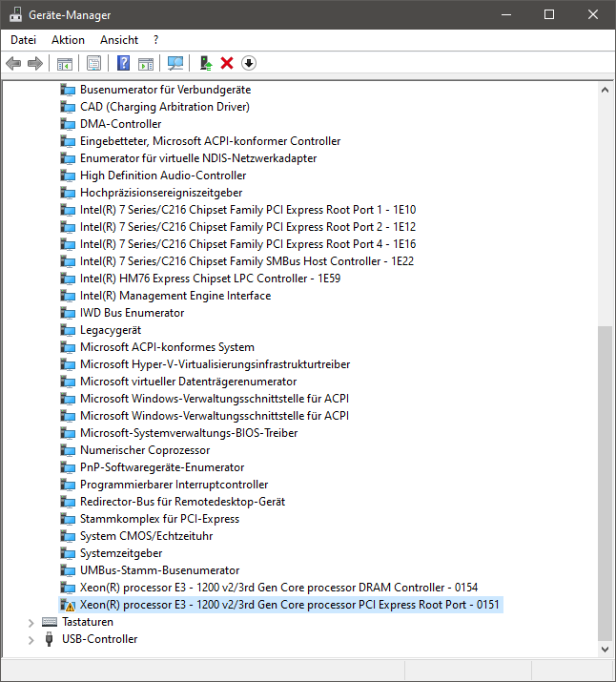Open the Properties toolbar icon
Screen dimensions: 616x682
pyautogui.click(x=93, y=64)
